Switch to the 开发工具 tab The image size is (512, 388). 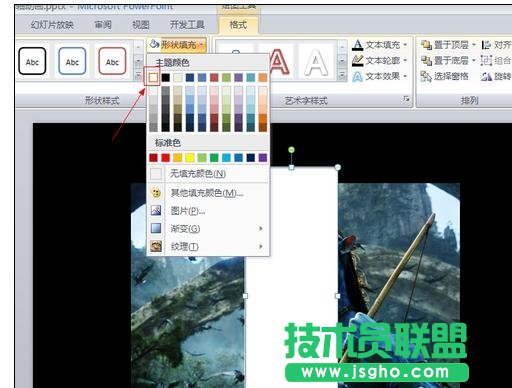point(187,24)
